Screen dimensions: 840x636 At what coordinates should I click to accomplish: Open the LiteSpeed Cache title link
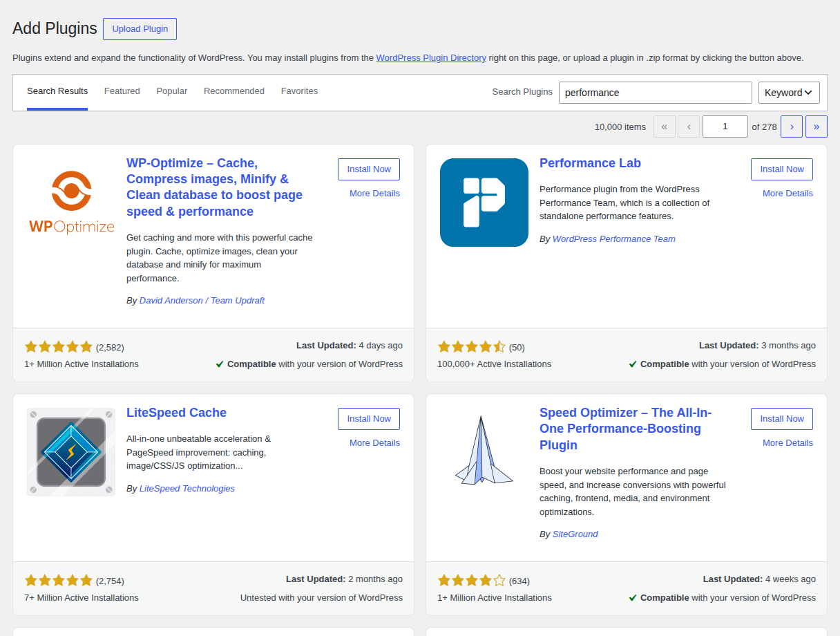(x=176, y=413)
